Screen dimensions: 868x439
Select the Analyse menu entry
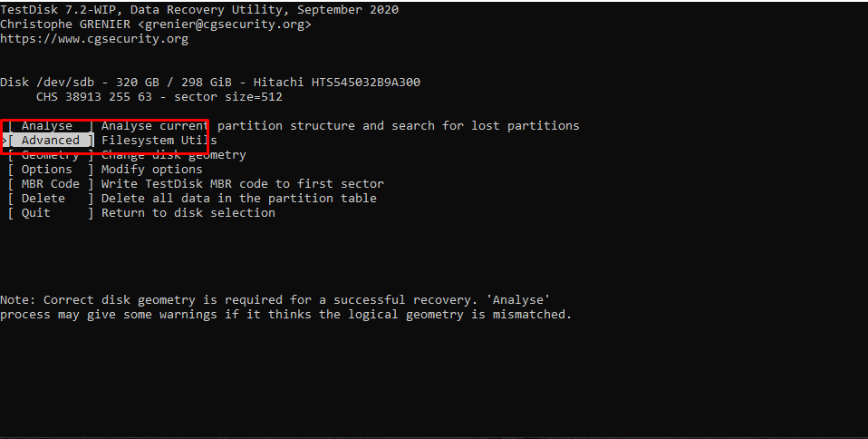[51, 126]
